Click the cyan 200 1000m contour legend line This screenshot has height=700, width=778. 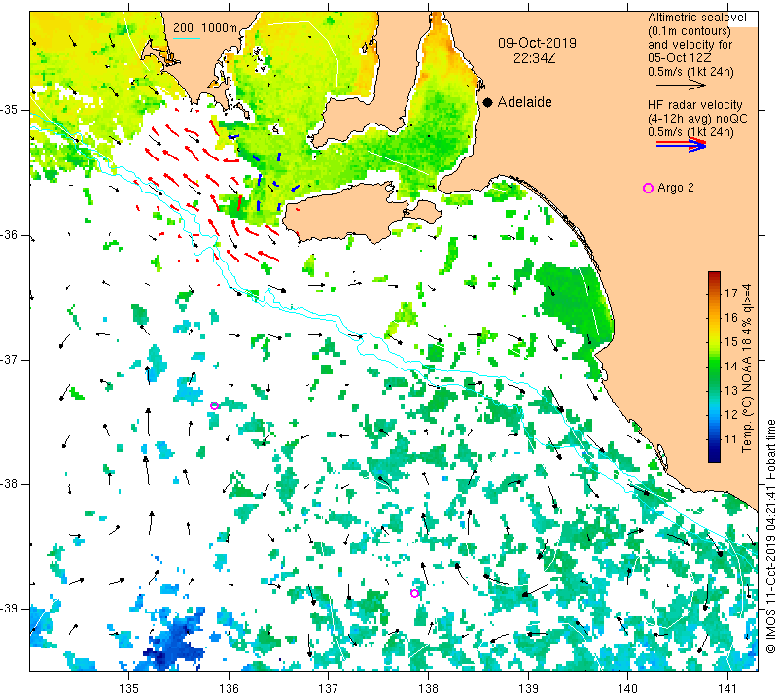pyautogui.click(x=187, y=39)
